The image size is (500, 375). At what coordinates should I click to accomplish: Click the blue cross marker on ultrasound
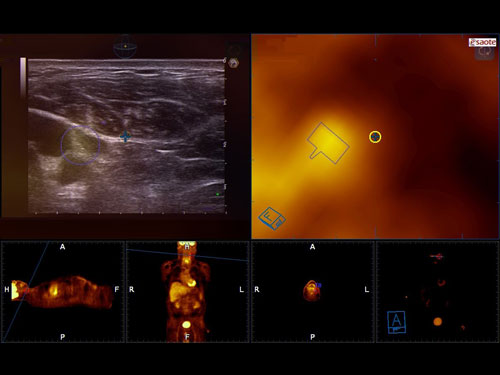(125, 136)
